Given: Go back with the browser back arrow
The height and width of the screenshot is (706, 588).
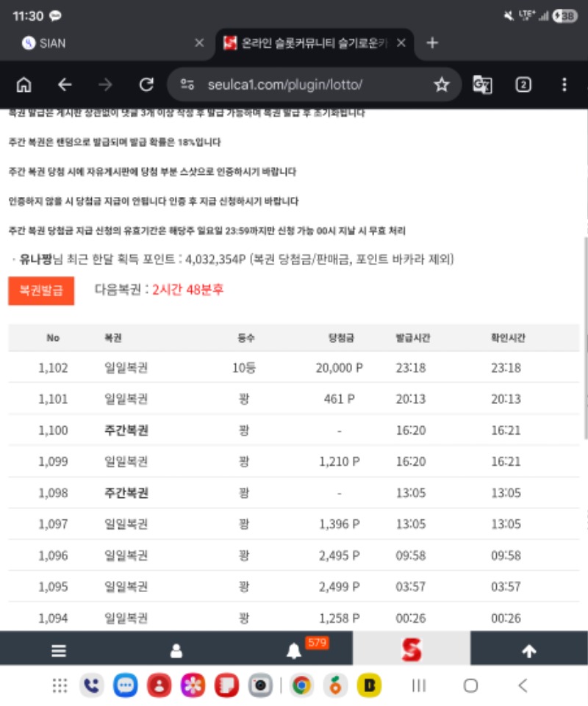Looking at the screenshot, I should pos(65,84).
